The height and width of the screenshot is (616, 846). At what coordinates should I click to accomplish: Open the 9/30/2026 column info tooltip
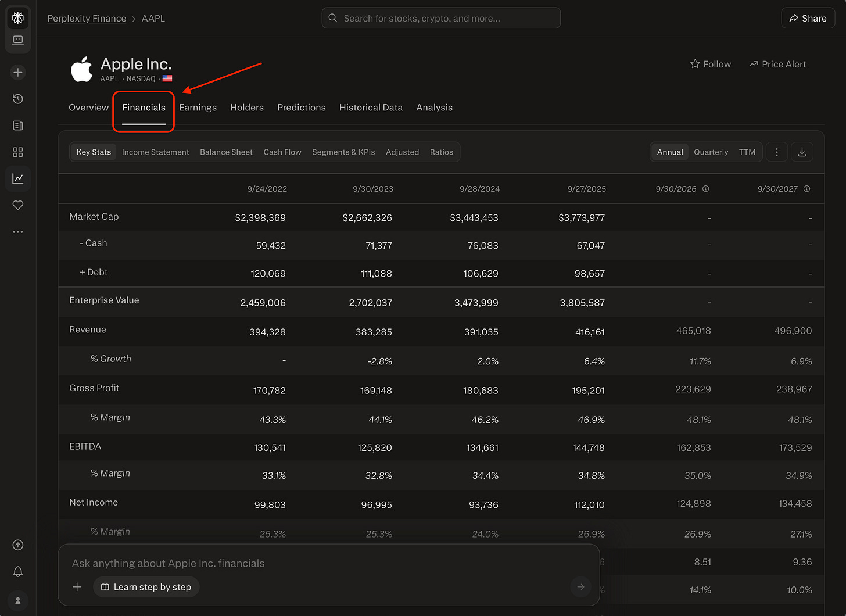coord(705,188)
